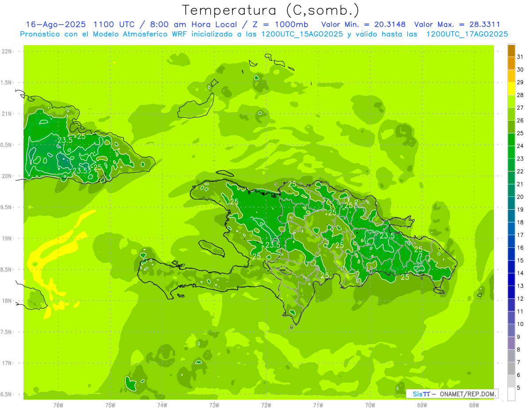Click the "28" colorbar value label
Screen dimensions: 532x411
[520, 95]
